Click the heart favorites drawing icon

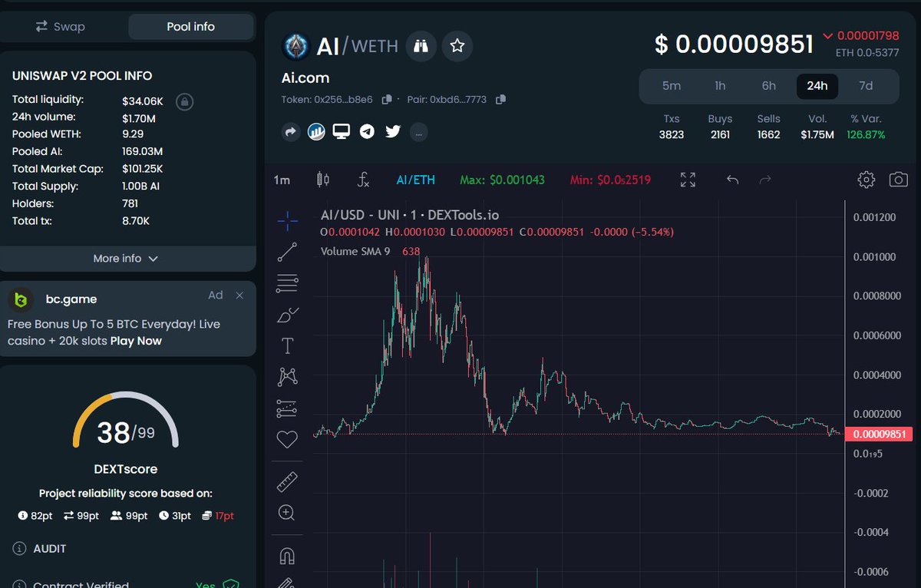tap(287, 440)
